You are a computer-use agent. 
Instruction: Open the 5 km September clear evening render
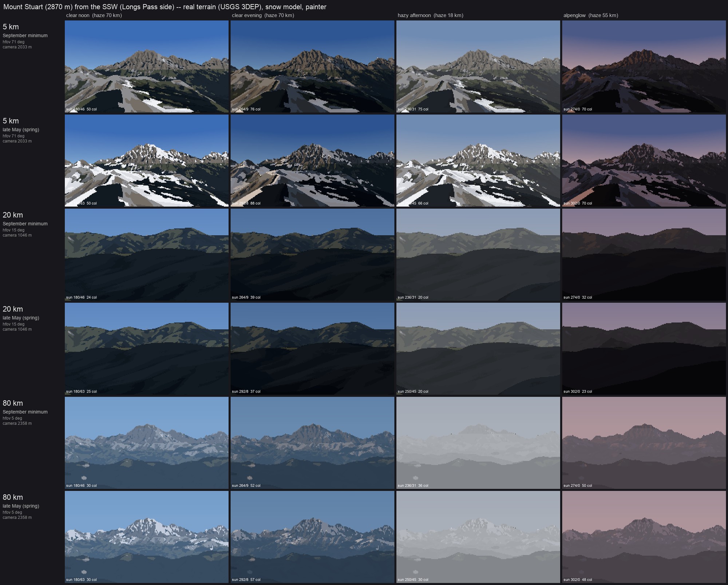(312, 66)
